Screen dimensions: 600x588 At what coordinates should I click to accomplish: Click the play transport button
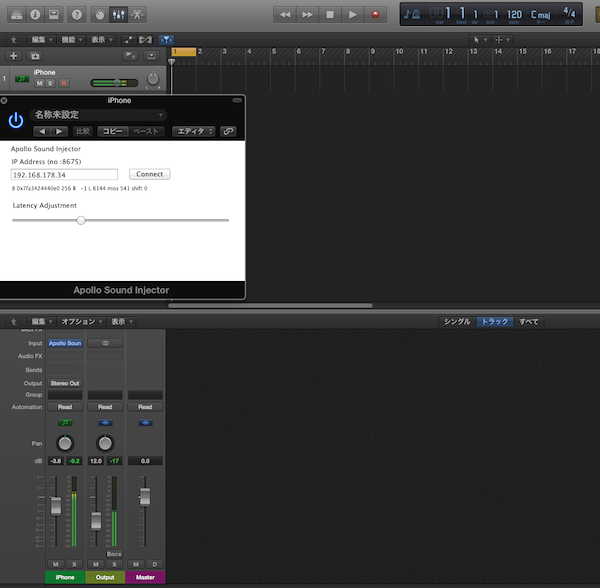coord(352,15)
